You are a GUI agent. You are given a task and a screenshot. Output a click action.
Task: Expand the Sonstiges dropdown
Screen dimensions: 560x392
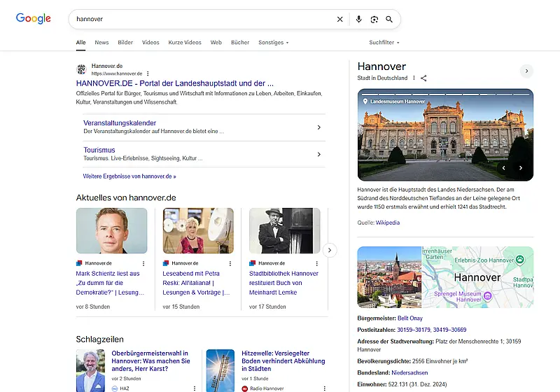pyautogui.click(x=274, y=42)
